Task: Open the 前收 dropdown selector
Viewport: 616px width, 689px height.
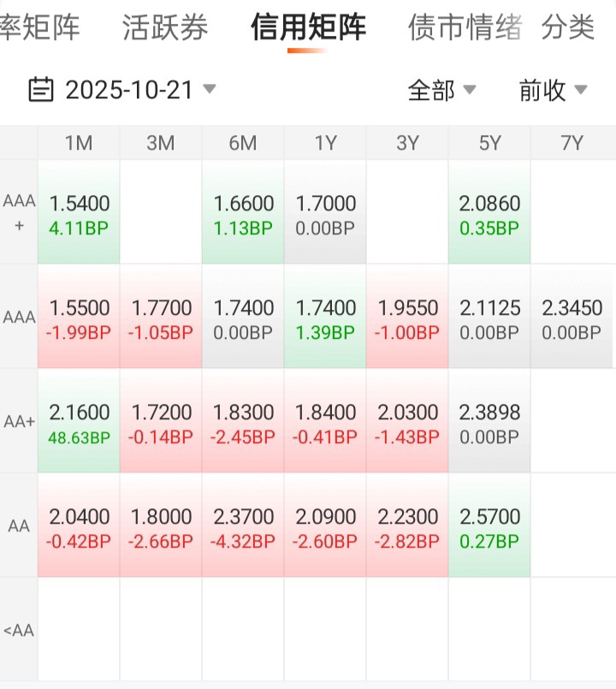Action: tap(553, 90)
